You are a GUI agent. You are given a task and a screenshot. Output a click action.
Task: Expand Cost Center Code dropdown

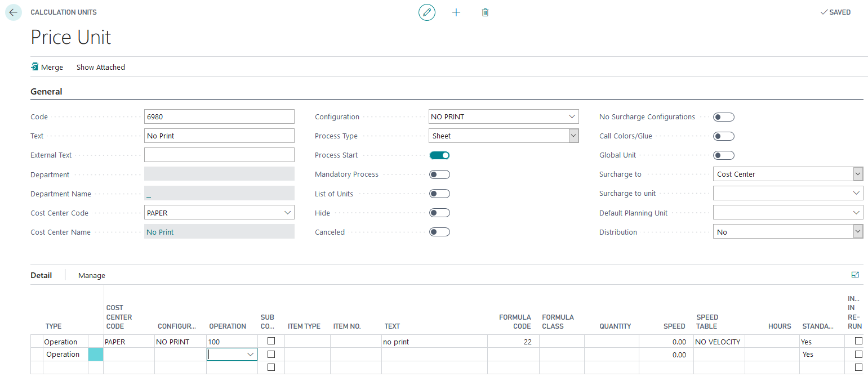pos(288,213)
